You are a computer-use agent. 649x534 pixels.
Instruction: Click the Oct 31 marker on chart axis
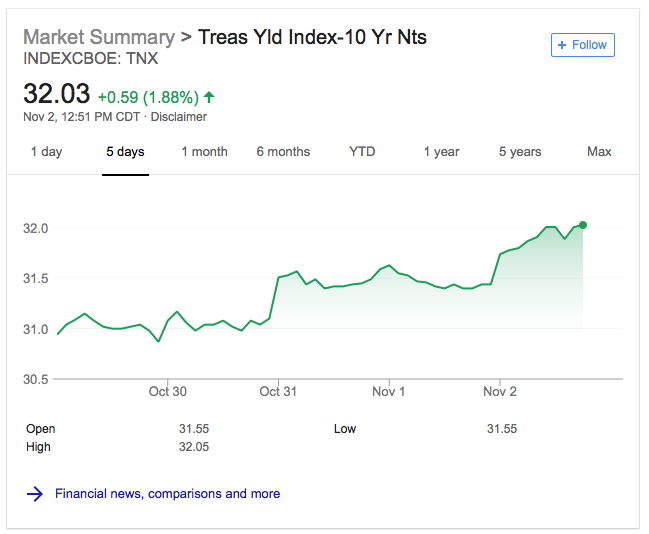tap(278, 391)
